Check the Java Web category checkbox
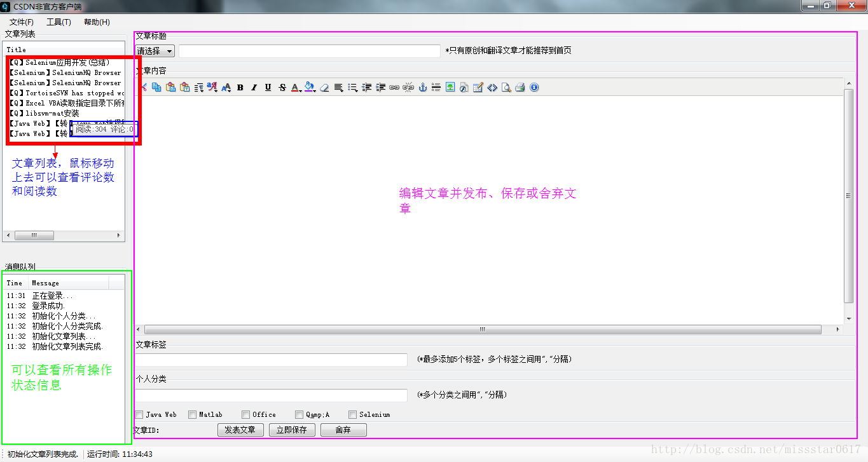 (139, 415)
